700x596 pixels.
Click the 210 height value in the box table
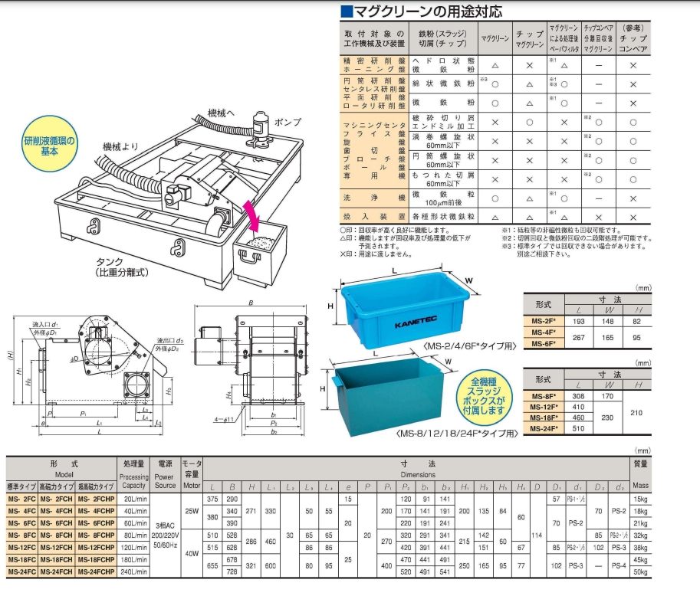(x=636, y=413)
